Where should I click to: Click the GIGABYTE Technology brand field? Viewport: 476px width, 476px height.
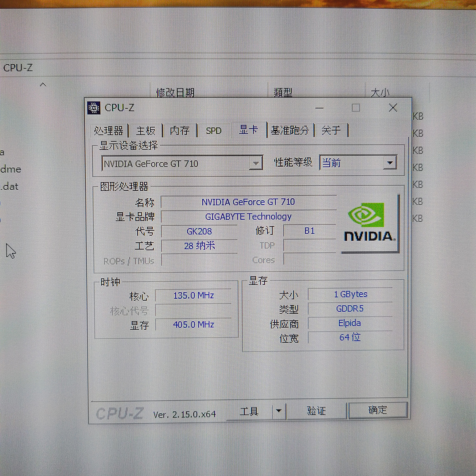[248, 217]
